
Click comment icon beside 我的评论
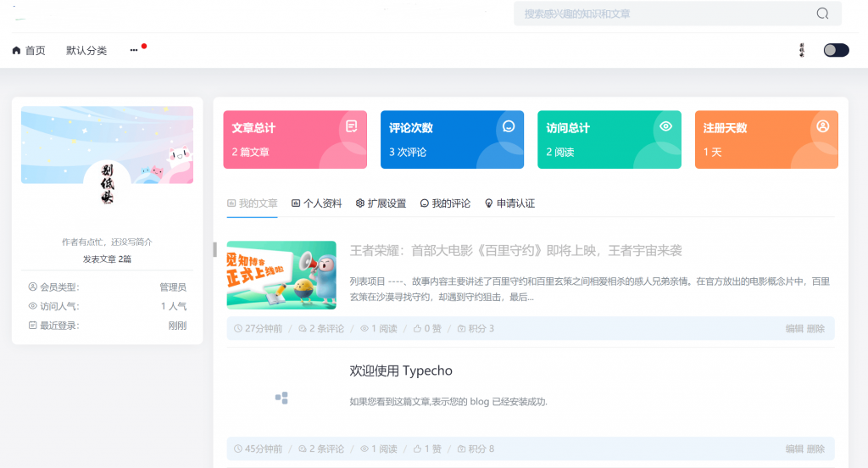pos(424,203)
